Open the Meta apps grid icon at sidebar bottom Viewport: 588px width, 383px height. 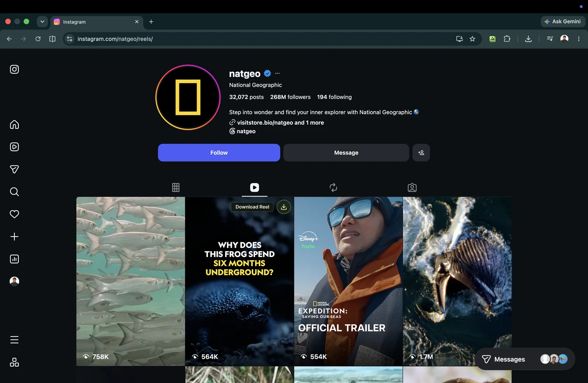click(x=14, y=362)
